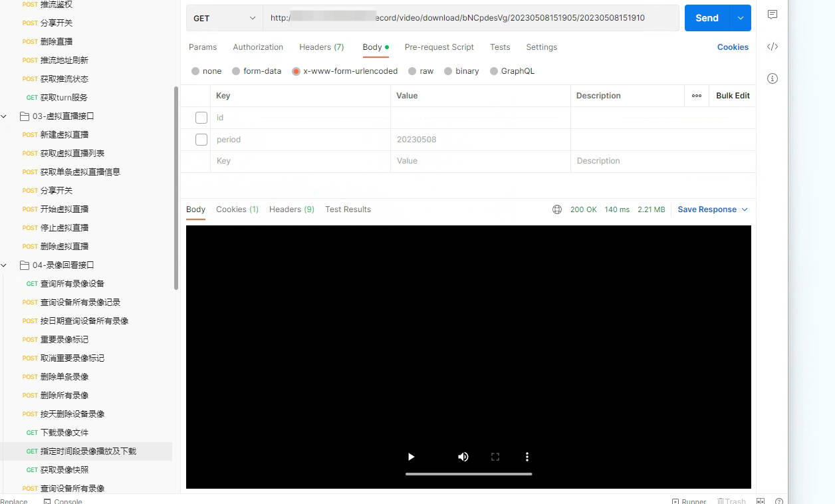The height and width of the screenshot is (504, 835).
Task: Click the value cell of id row
Action: [480, 118]
